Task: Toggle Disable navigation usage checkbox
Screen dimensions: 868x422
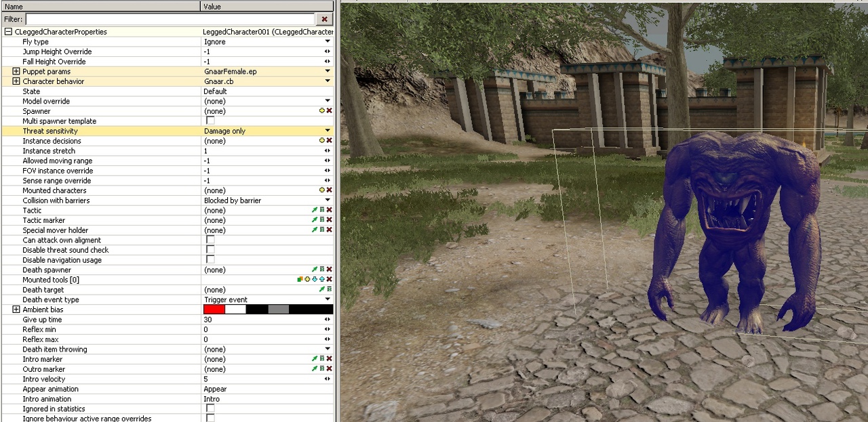Action: tap(210, 260)
